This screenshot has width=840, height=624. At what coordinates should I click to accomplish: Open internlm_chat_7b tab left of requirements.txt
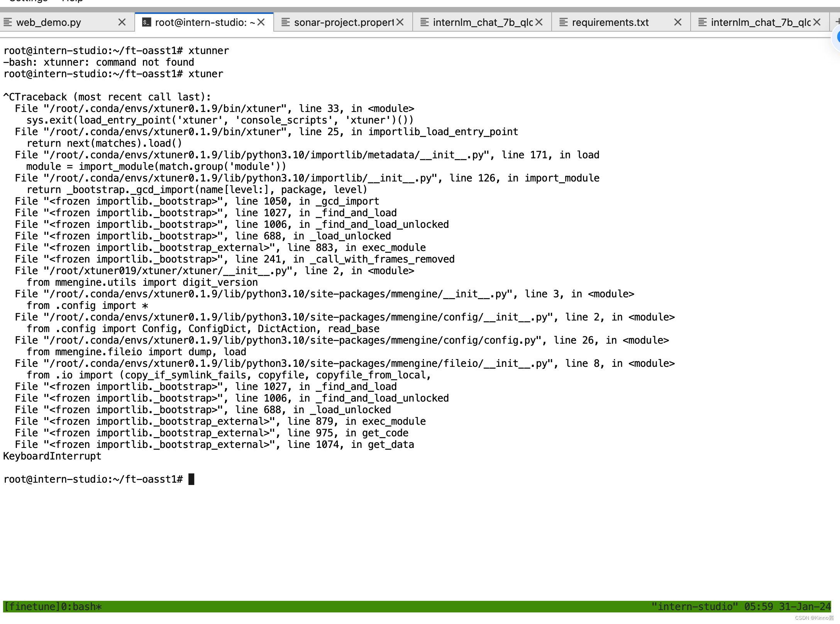(483, 22)
